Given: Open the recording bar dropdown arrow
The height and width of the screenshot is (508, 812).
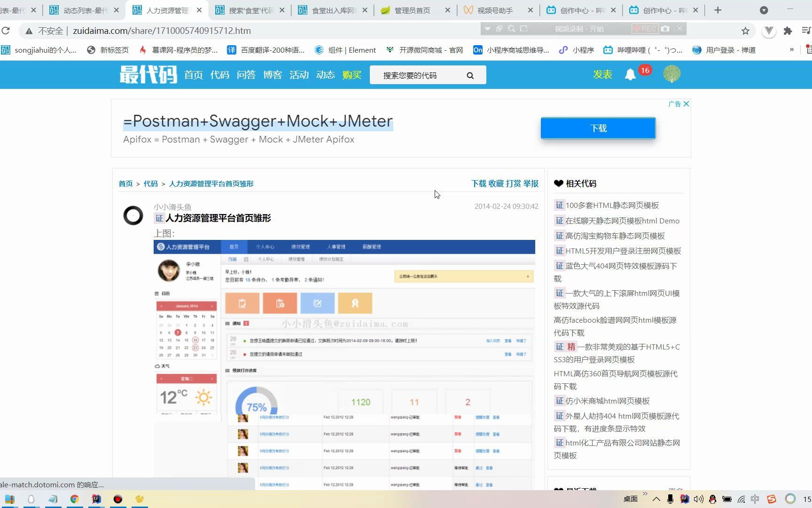Looking at the screenshot, I should [487, 29].
